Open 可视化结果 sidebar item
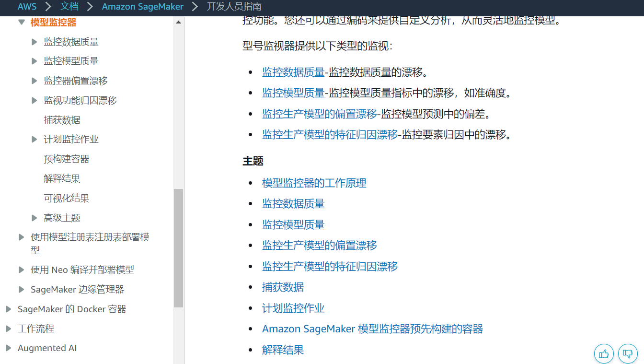644x364 pixels. (66, 198)
